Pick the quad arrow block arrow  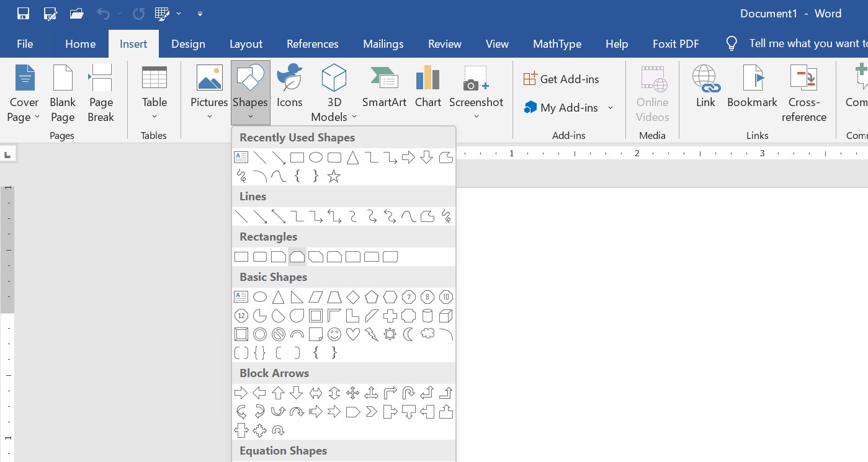click(x=353, y=393)
